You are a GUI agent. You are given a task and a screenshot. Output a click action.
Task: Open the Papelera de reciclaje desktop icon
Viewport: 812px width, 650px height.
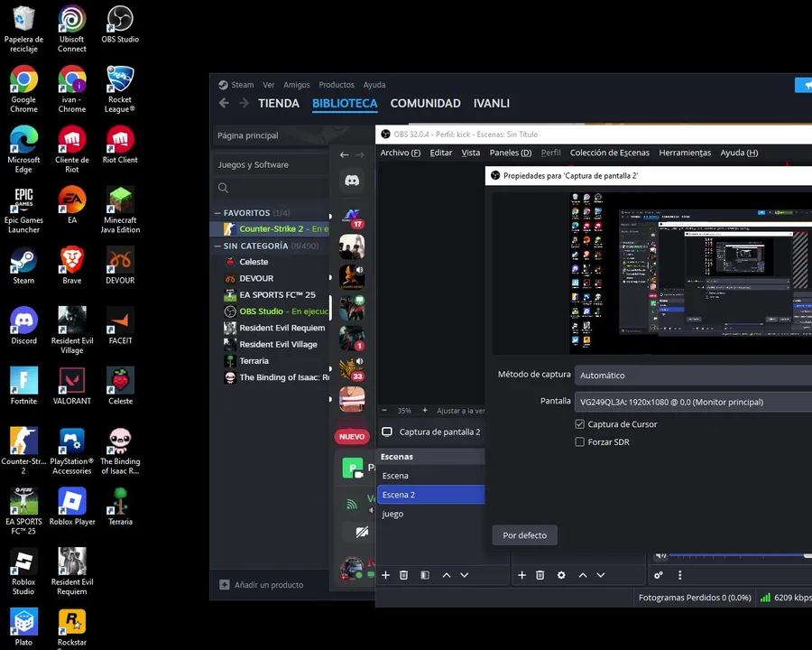[23, 29]
